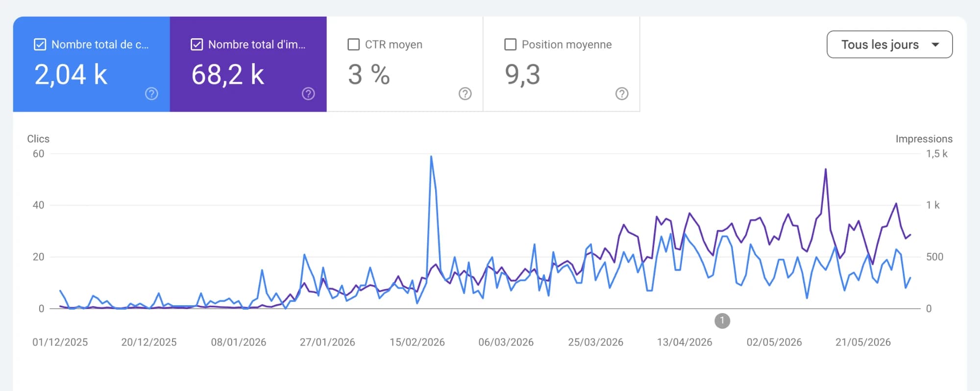Click the 27/01/2026 date label
The image size is (980, 391).
pos(327,342)
